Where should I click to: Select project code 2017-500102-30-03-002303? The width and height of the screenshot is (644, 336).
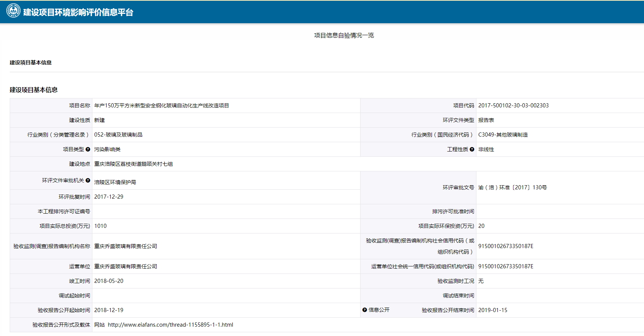(513, 106)
